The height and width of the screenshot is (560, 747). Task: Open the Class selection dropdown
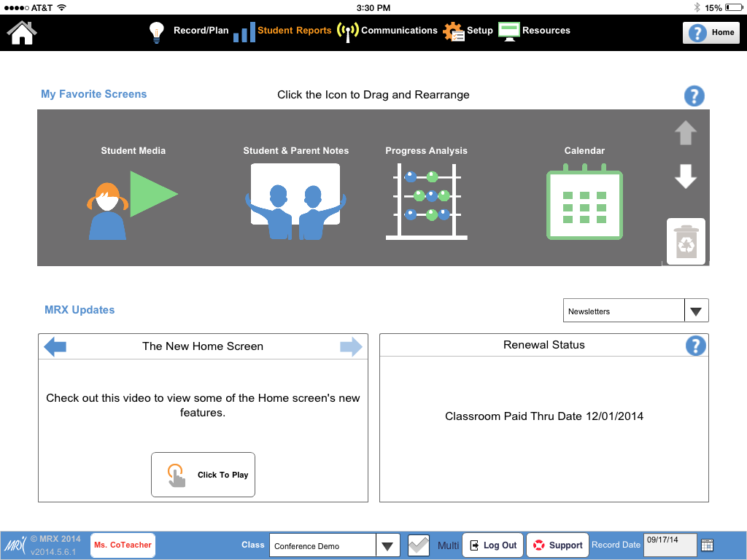387,545
